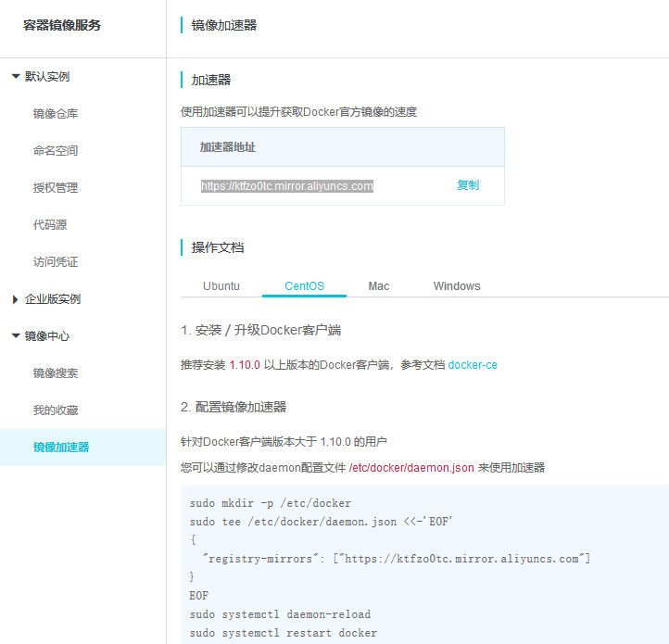Switch to the Ubuntu tab
669x644 pixels.
tap(221, 286)
